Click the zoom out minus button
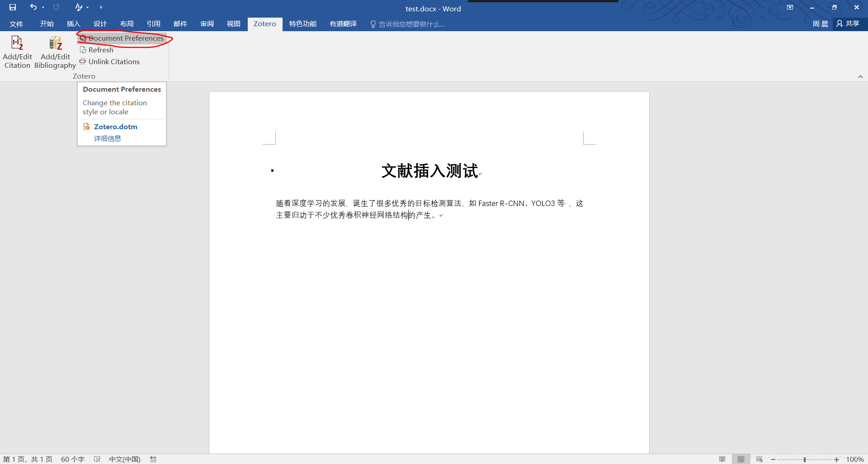Screen dimensions: 868x464 click(773, 459)
